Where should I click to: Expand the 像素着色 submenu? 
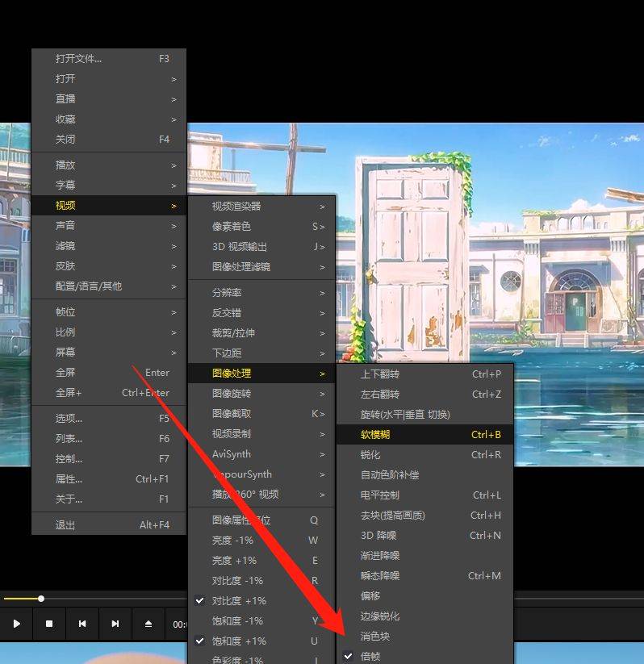point(261,227)
